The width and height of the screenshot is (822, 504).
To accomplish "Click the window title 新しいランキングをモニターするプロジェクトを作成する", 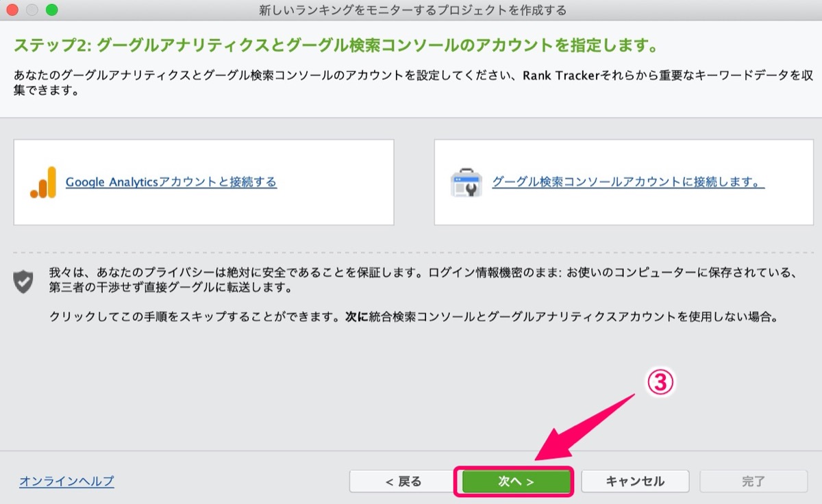I will coord(413,10).
